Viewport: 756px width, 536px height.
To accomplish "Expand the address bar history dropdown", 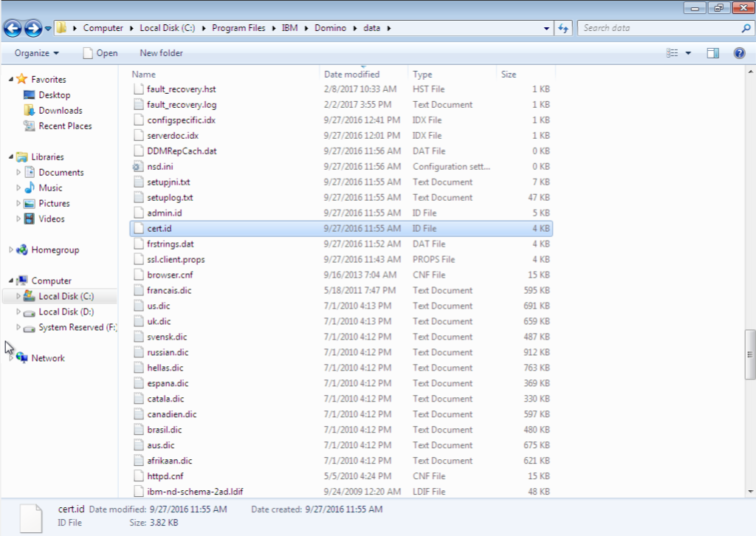I will (x=546, y=29).
